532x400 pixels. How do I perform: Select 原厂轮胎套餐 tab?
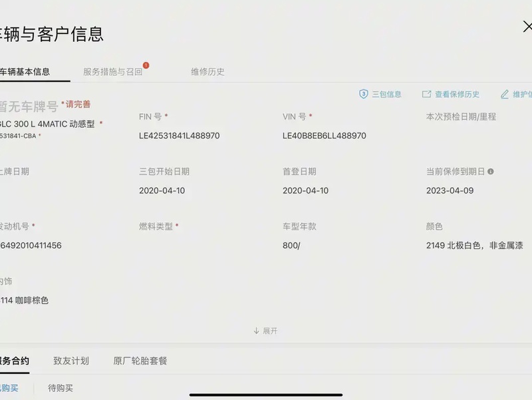(140, 361)
